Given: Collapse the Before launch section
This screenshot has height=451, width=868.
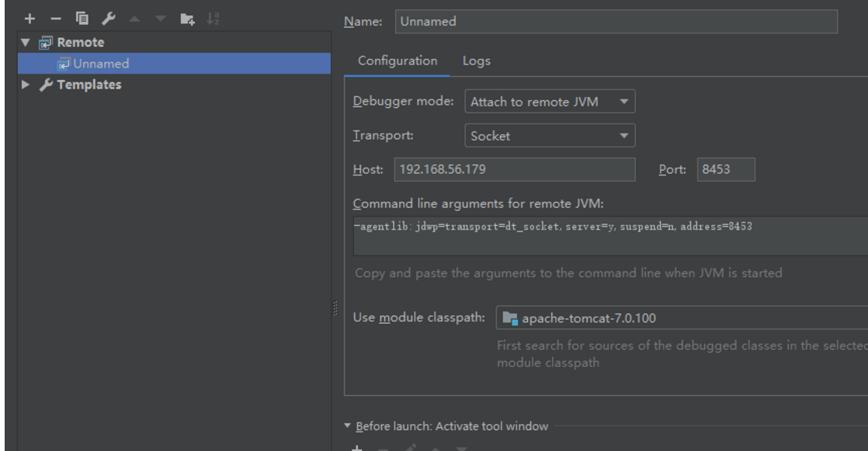Looking at the screenshot, I should click(347, 425).
